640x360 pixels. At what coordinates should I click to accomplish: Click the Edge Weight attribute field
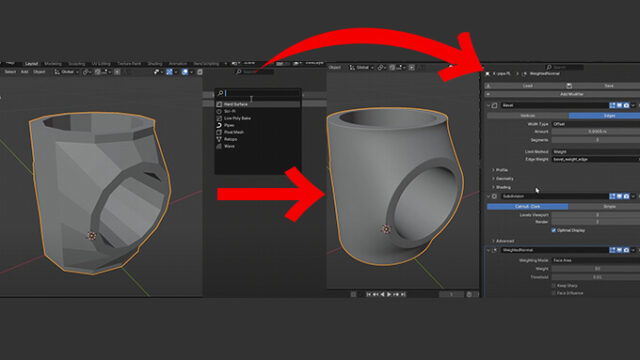[596, 159]
